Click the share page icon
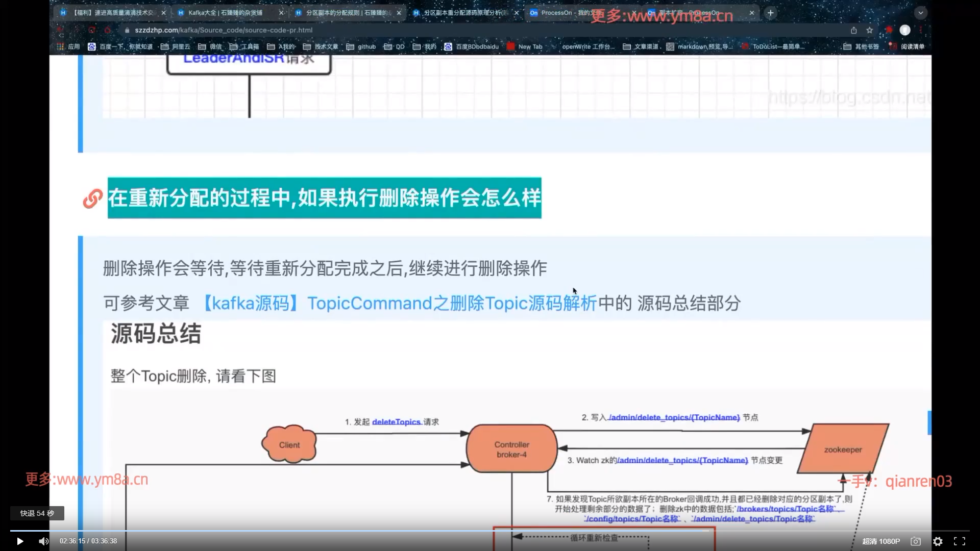This screenshot has height=551, width=980. (x=853, y=30)
